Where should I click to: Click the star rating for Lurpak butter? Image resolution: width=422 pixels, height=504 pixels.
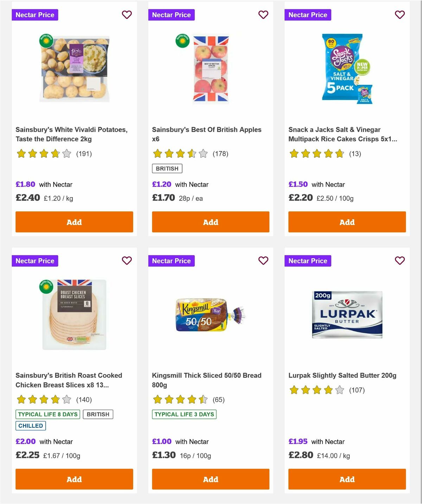316,390
